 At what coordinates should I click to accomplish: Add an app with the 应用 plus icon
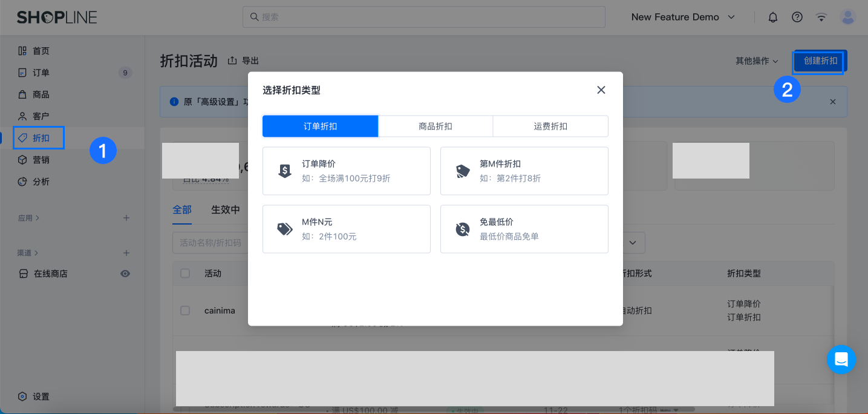(126, 218)
